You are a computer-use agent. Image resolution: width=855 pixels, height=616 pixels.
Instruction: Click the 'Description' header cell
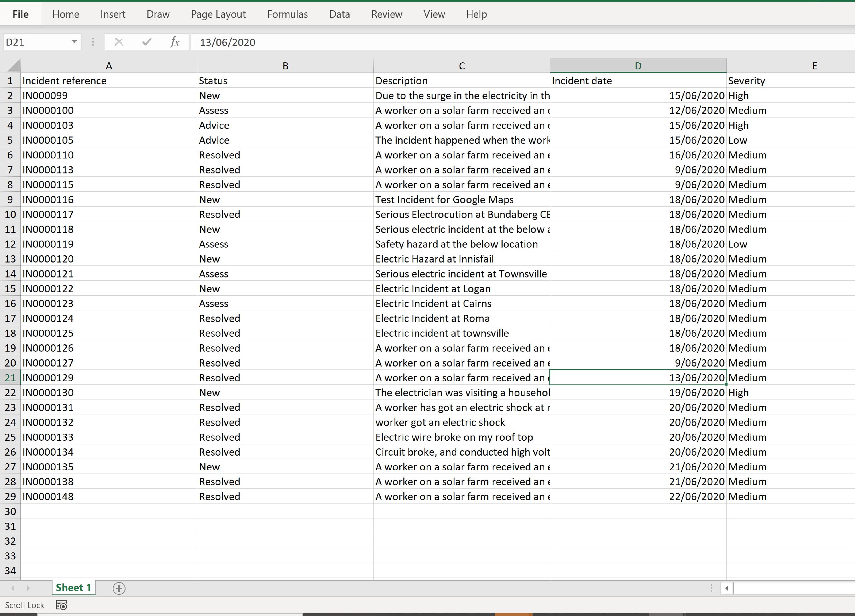click(x=462, y=81)
